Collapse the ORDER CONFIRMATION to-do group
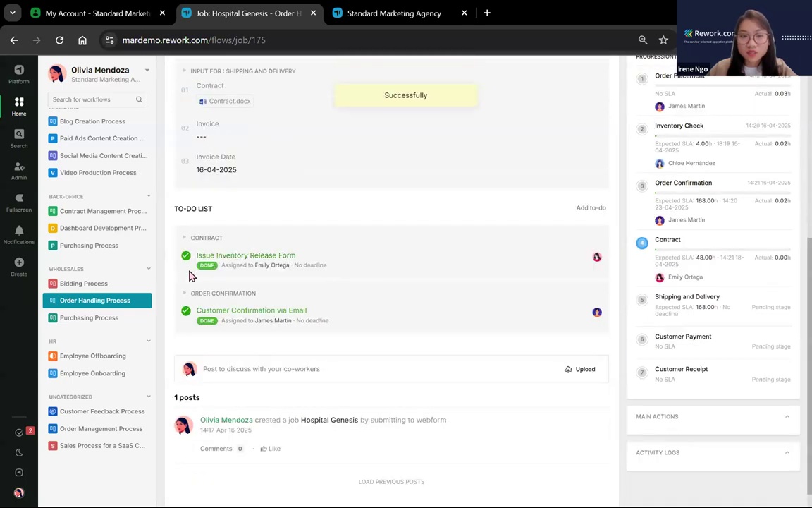The width and height of the screenshot is (812, 508). coord(185,293)
